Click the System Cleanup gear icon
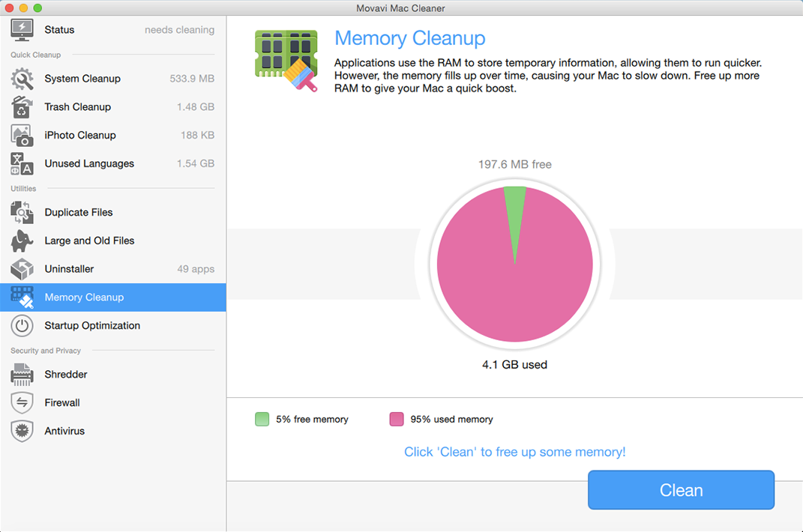The height and width of the screenshot is (532, 803). 22,79
